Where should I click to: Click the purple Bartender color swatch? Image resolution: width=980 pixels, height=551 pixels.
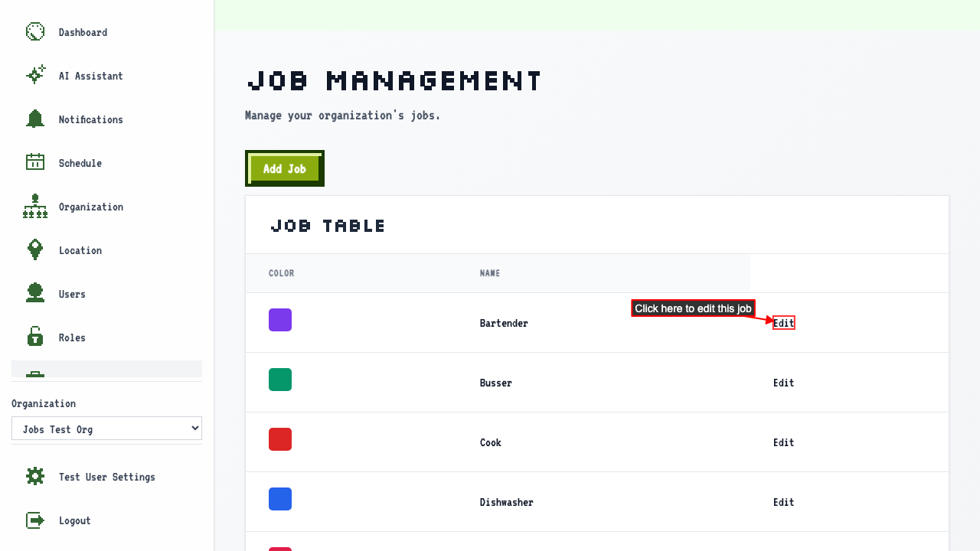(280, 320)
